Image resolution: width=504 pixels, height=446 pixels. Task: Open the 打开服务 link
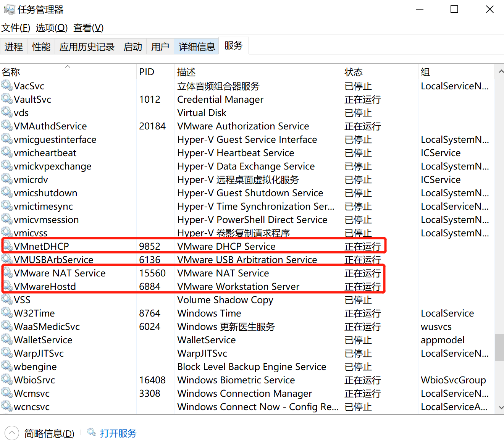118,433
